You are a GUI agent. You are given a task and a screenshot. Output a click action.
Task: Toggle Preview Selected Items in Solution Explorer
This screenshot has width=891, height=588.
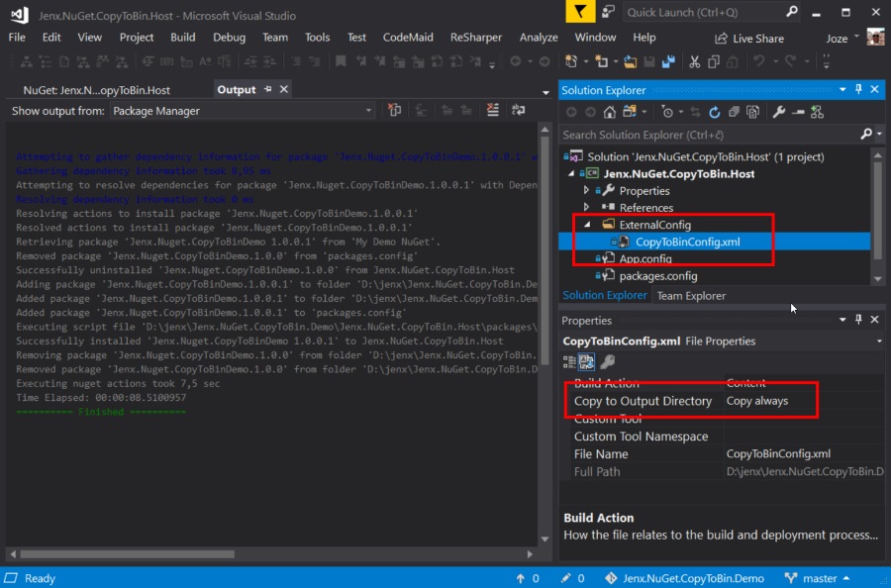pos(798,113)
